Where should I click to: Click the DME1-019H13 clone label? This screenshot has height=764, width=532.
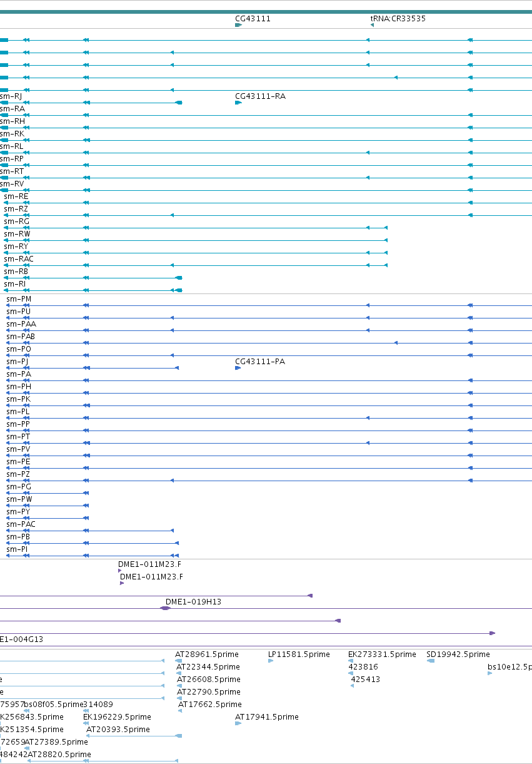pos(193,602)
